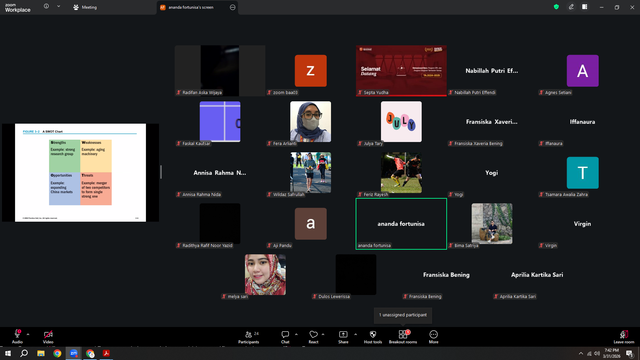Select Feriz Rayesh's soccer photo tile
Viewport: 640px width, 360px height.
[x=401, y=173]
